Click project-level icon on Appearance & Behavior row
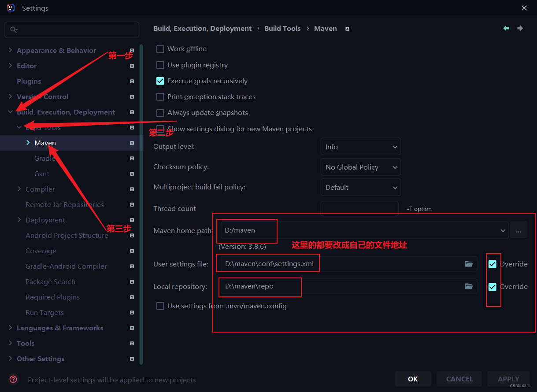This screenshot has width=537, height=392. [x=132, y=51]
